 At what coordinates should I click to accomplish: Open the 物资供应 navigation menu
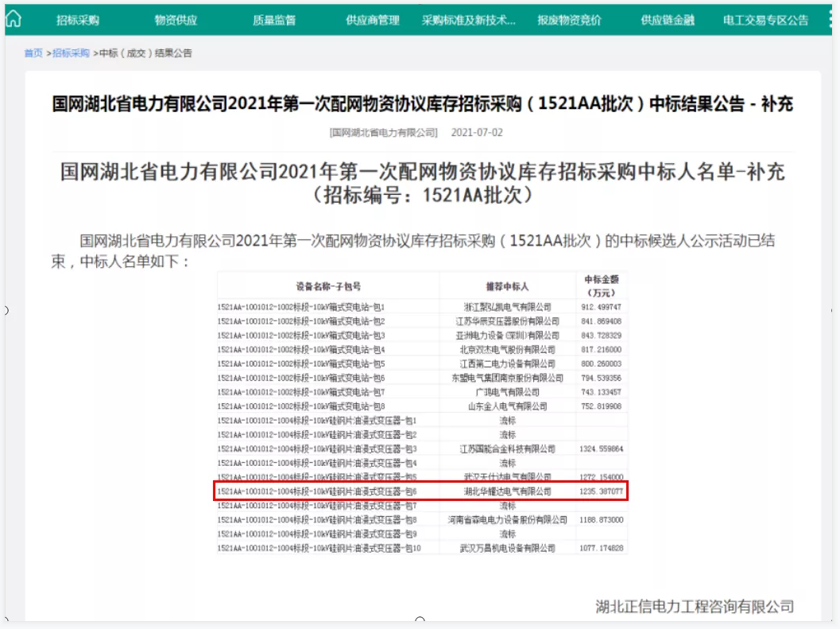[x=176, y=20]
